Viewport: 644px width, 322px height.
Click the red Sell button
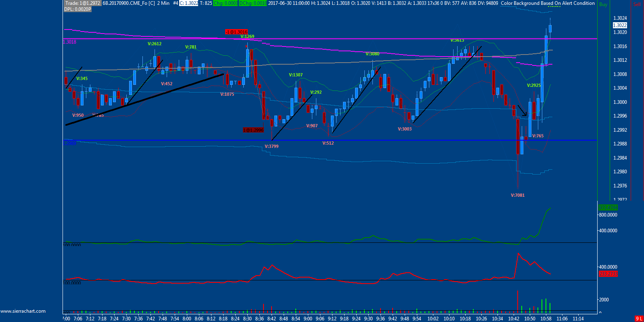tap(637, 4)
